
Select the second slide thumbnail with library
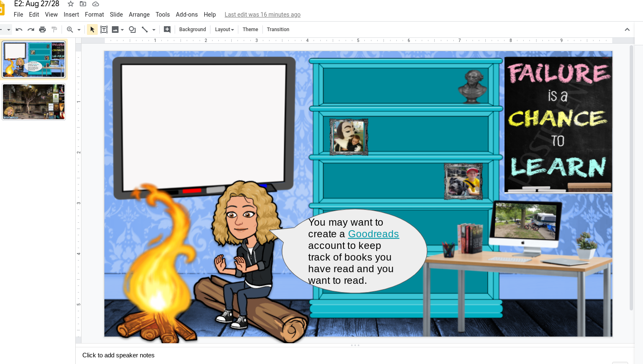tap(34, 102)
